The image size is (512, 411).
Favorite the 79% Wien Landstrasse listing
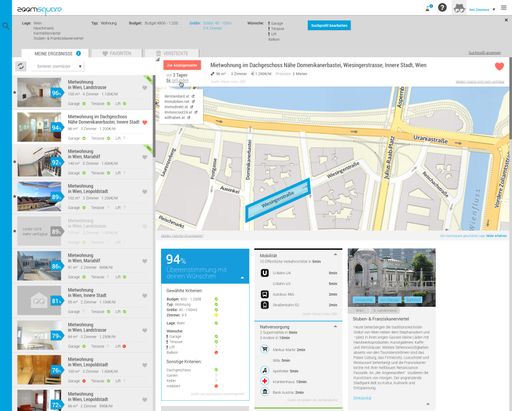(x=145, y=330)
